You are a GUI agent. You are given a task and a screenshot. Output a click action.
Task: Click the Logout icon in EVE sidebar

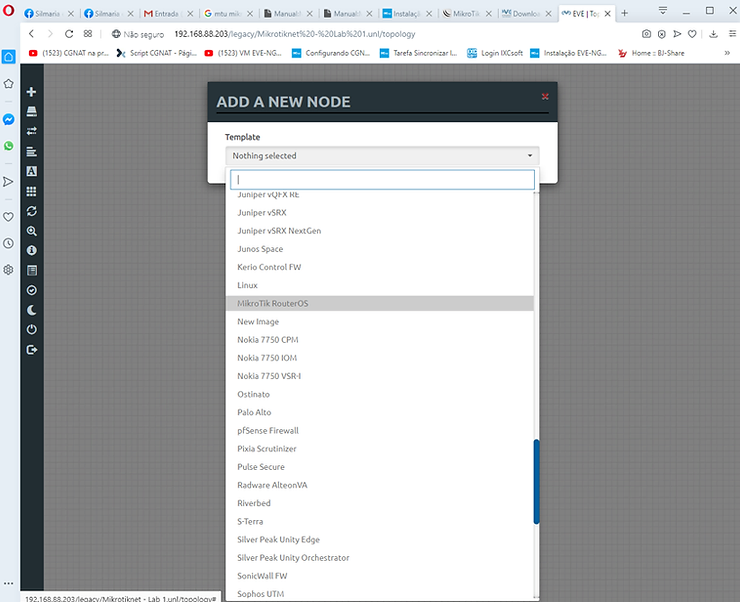tap(32, 350)
